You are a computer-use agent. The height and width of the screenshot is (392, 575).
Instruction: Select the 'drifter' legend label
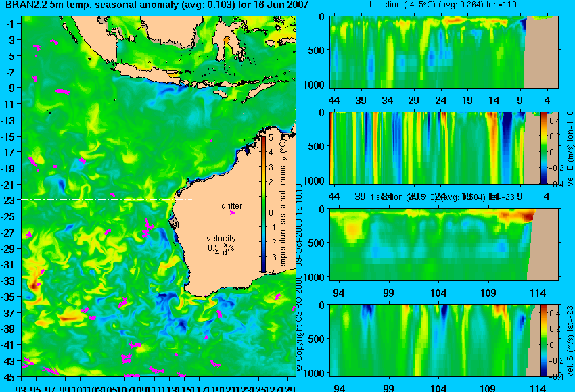pyautogui.click(x=232, y=205)
